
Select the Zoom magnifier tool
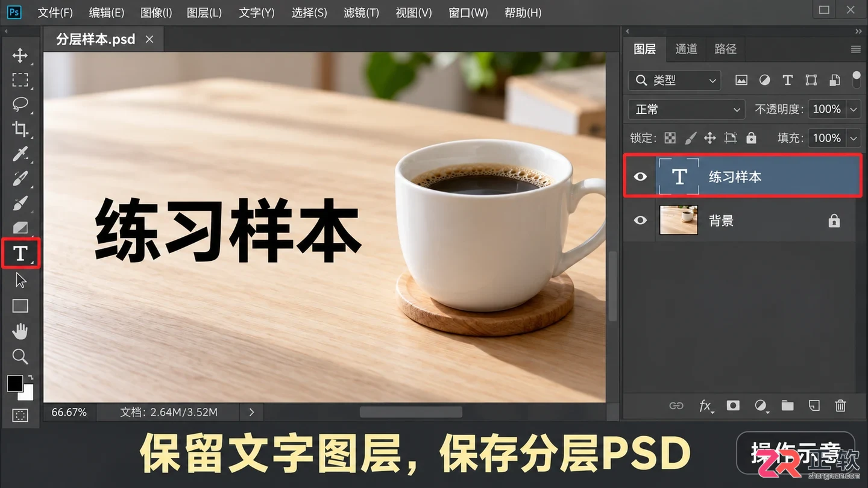20,357
